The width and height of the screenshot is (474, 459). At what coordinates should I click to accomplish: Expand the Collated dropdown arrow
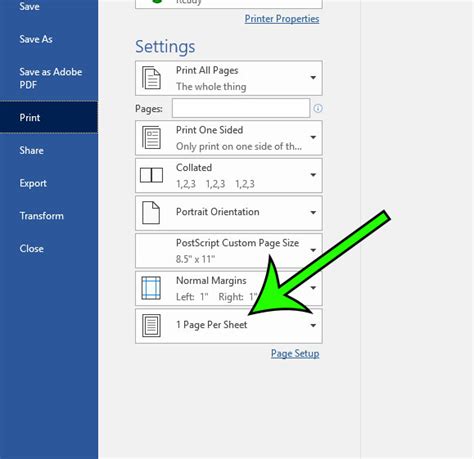tap(313, 175)
